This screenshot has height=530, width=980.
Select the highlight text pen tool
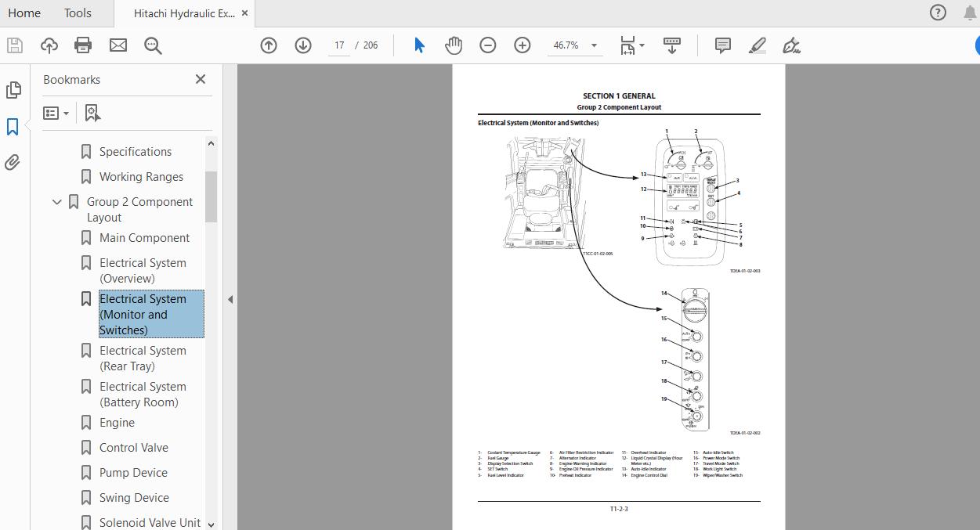pos(758,45)
